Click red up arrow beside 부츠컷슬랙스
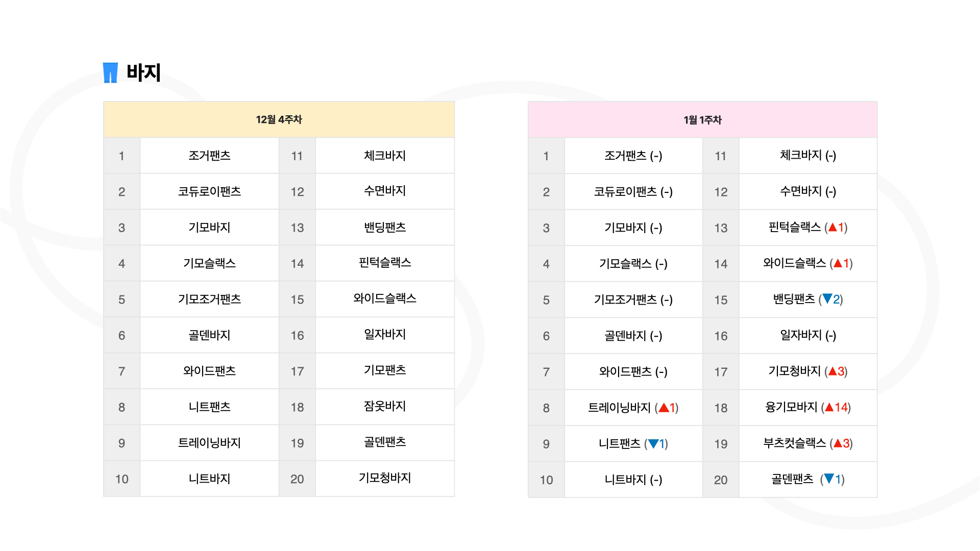 pyautogui.click(x=838, y=443)
